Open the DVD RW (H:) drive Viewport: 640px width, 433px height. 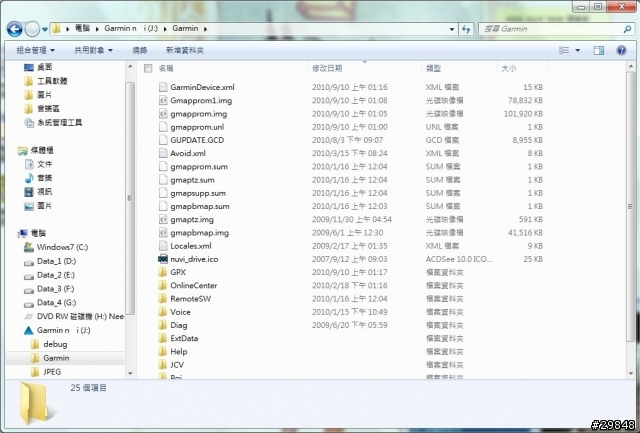(x=80, y=316)
